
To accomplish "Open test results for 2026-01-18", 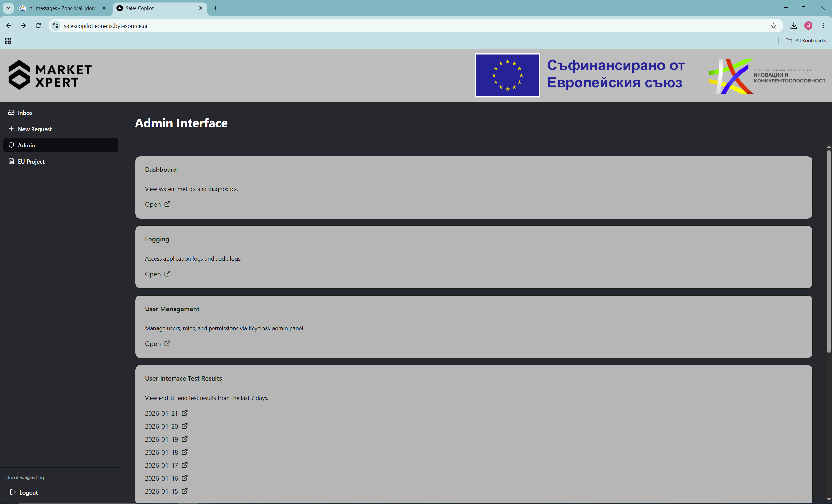I will click(162, 452).
